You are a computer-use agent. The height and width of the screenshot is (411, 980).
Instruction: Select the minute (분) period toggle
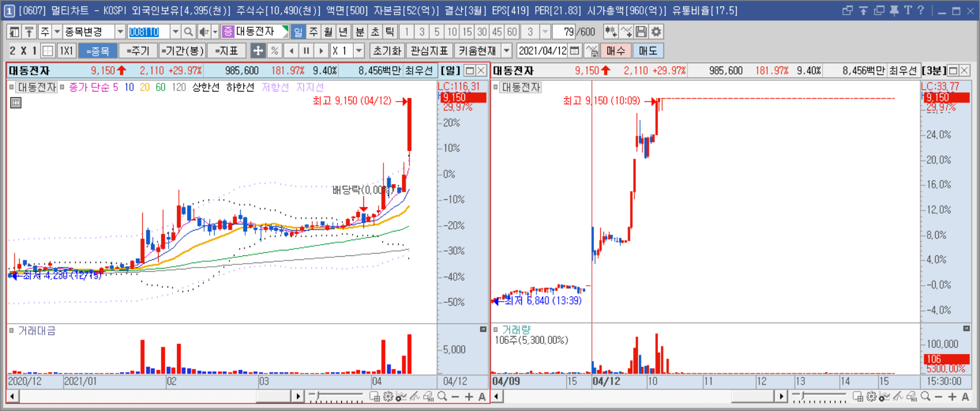[360, 32]
